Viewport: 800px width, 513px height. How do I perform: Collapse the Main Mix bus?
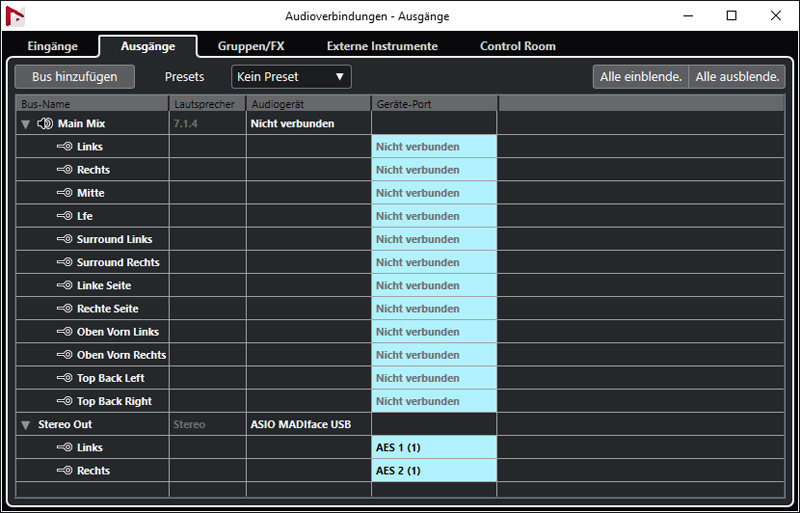point(25,124)
